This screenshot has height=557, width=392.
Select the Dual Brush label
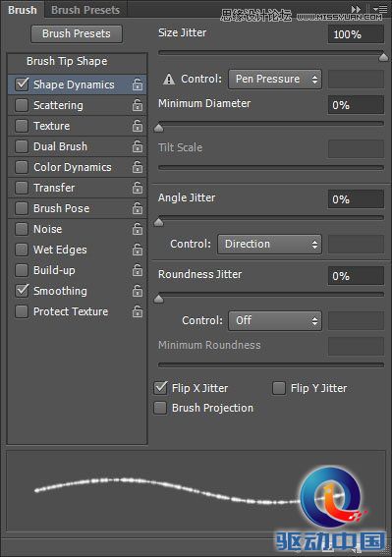point(60,146)
